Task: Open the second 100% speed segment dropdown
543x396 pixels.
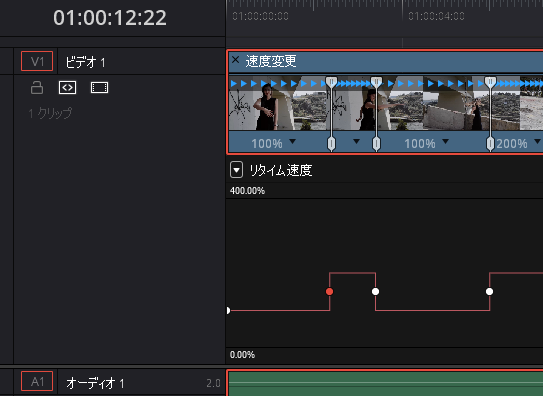Action: [446, 141]
